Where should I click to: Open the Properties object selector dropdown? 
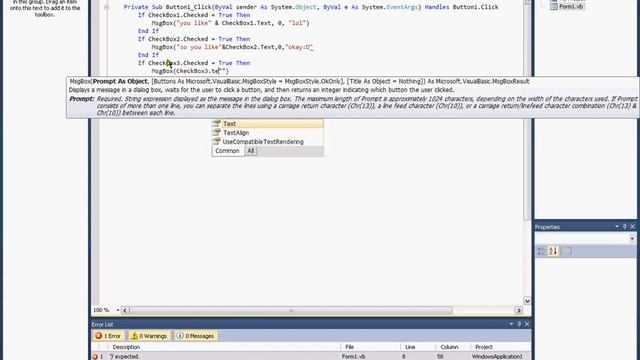point(632,238)
